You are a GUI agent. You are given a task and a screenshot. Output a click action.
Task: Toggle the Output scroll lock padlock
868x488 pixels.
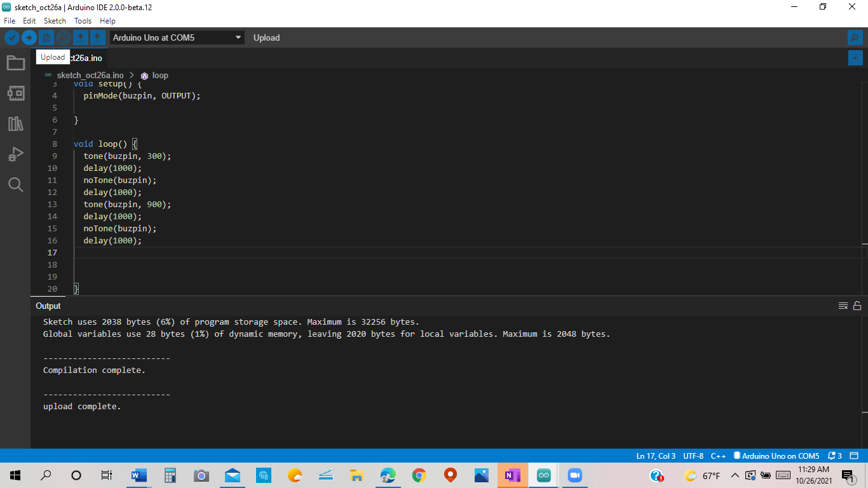pyautogui.click(x=857, y=306)
